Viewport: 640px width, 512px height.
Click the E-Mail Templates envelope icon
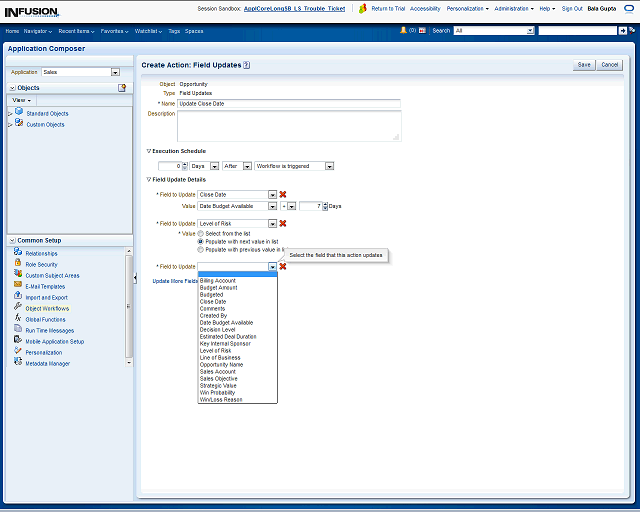[x=18, y=286]
